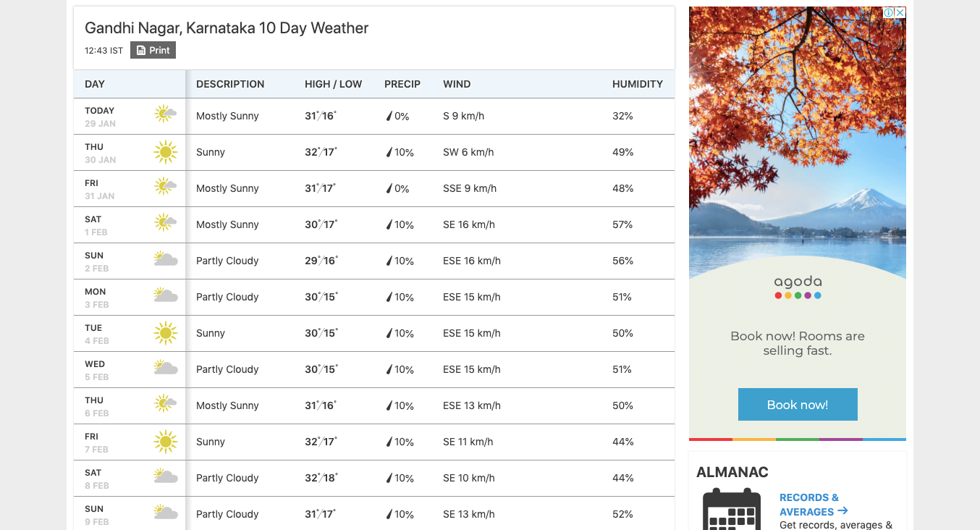Click the AdChoices info icon on the ad

coord(890,12)
